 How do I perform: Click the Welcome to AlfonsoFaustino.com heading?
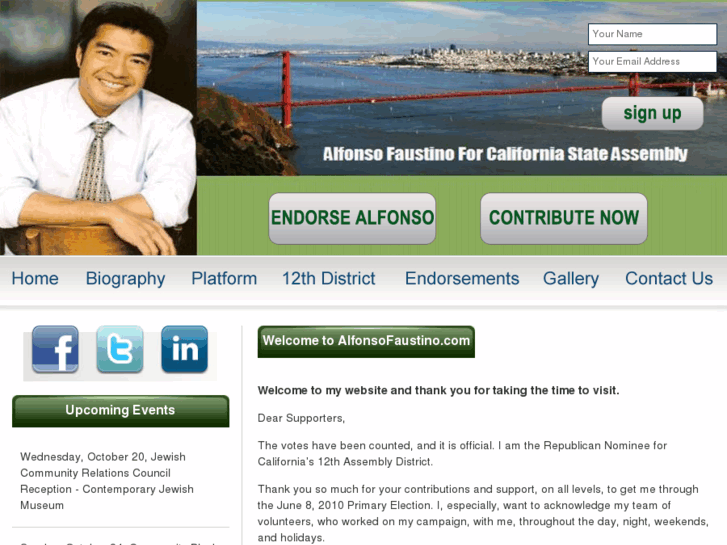point(366,341)
